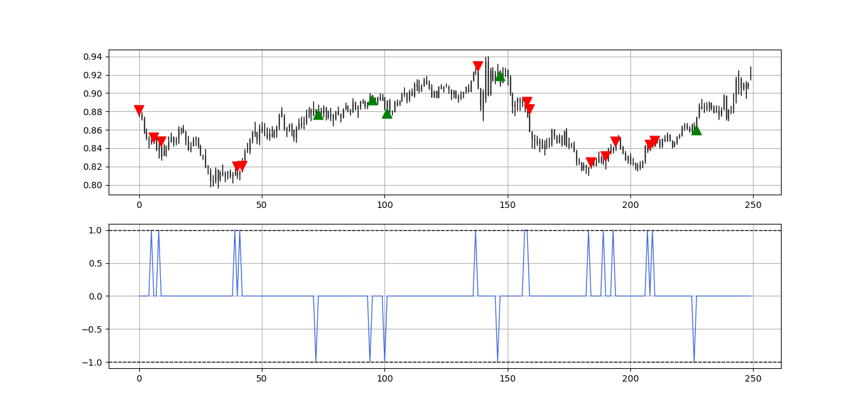This screenshot has height=414, width=868.
Task: Click the 50 x-axis label under signal chart
Action: coord(262,378)
